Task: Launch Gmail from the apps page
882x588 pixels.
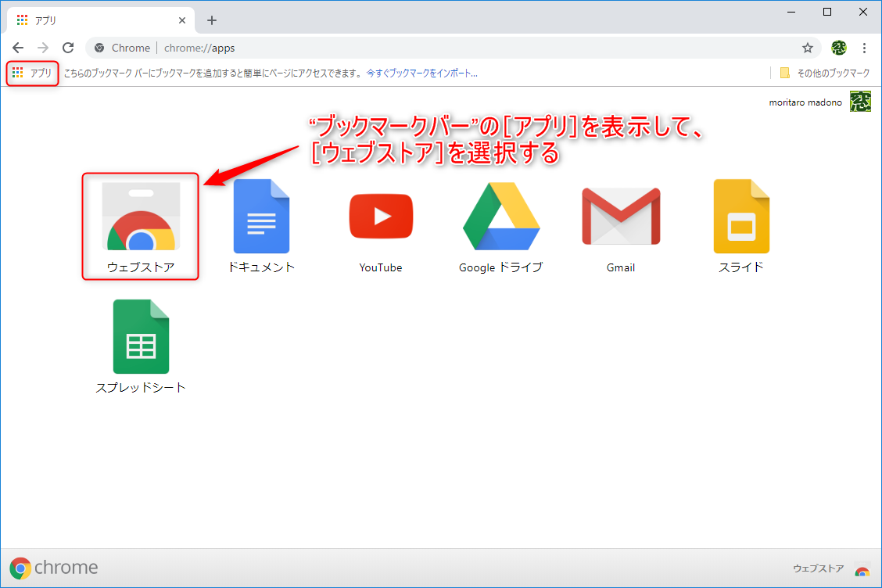Action: 621,217
